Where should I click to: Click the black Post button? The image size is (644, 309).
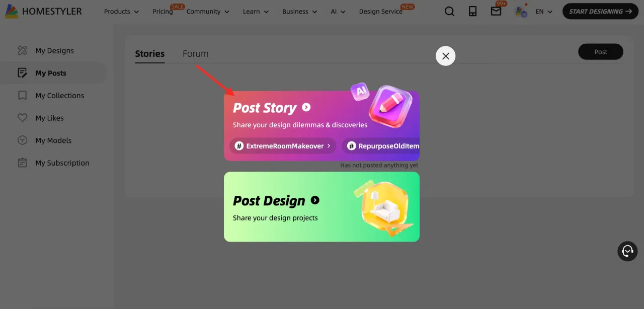tap(601, 52)
